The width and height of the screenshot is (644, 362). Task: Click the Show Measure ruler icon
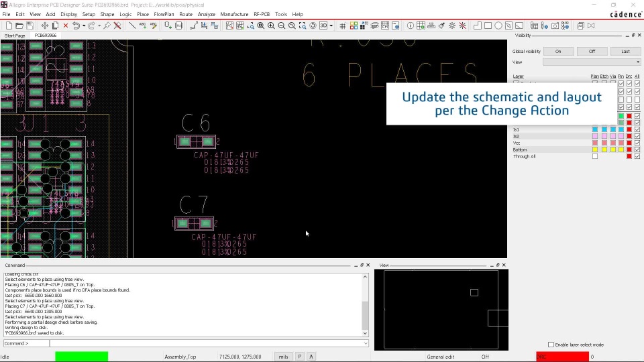point(431,25)
